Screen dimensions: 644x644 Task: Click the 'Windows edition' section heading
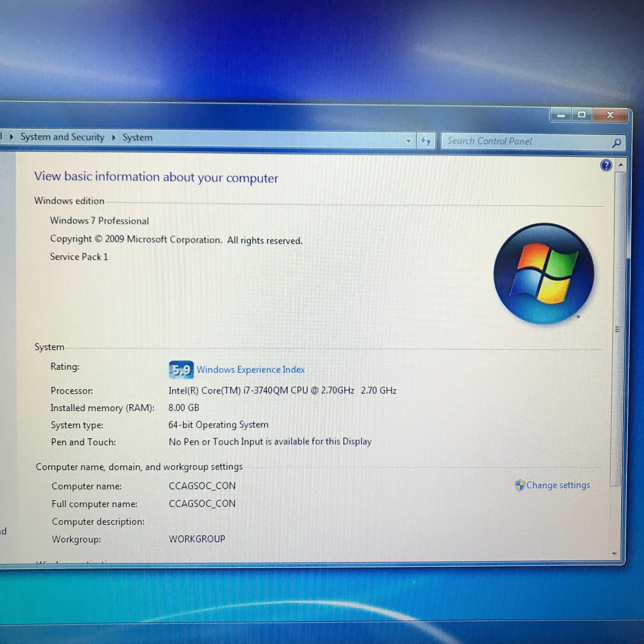69,201
